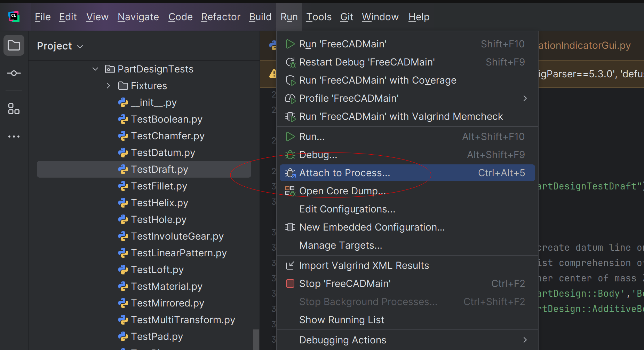Click the More tool windows ellipsis icon
This screenshot has height=350, width=644.
tap(14, 137)
